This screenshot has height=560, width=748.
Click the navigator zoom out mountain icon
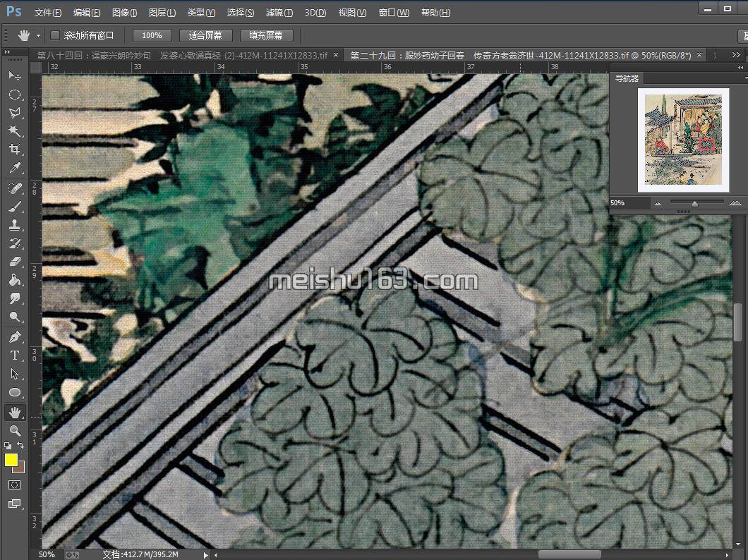pos(658,204)
